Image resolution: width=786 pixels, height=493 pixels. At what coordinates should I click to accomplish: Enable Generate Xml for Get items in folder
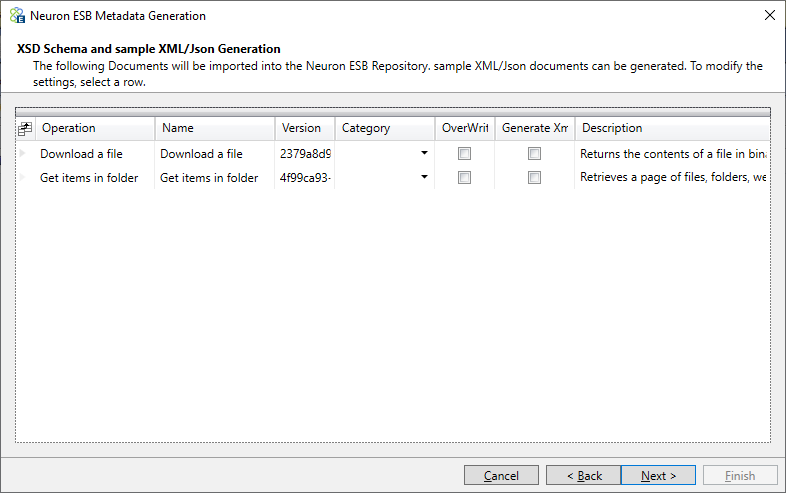click(x=534, y=177)
